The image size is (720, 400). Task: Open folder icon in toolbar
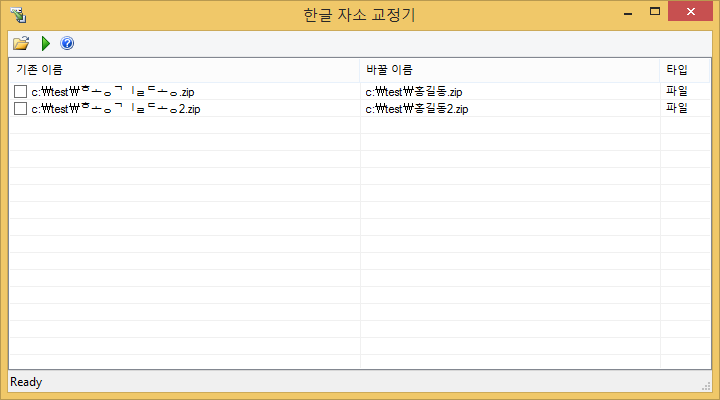click(21, 43)
